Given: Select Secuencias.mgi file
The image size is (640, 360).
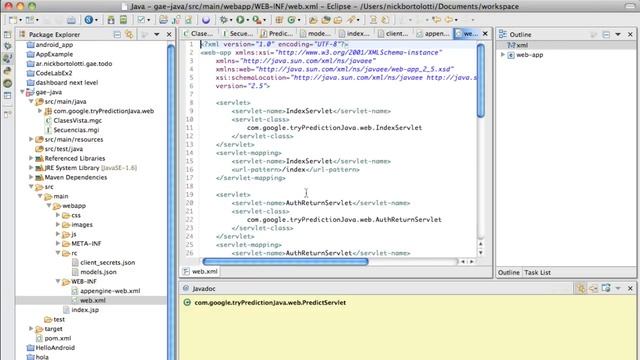Looking at the screenshot, I should pyautogui.click(x=76, y=130).
